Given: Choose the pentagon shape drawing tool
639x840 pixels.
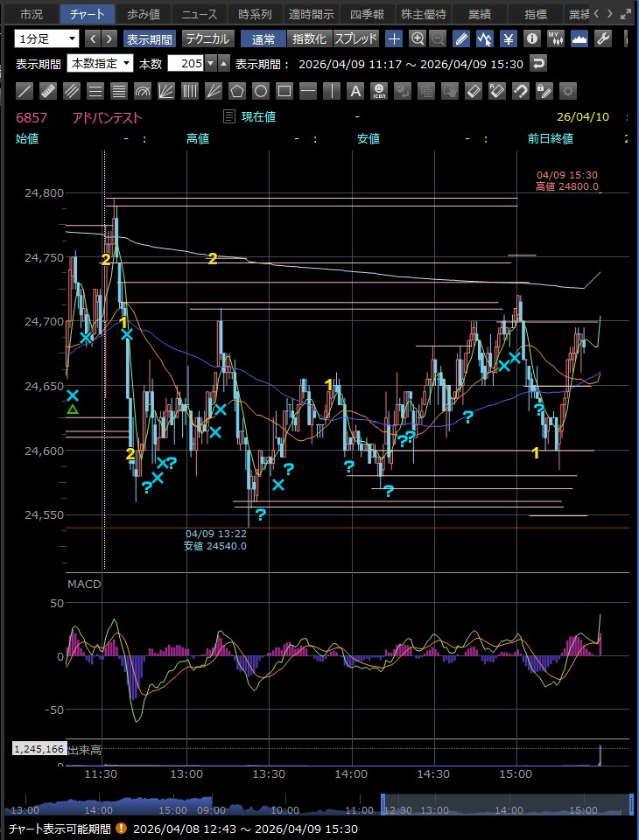Looking at the screenshot, I should point(237,90).
